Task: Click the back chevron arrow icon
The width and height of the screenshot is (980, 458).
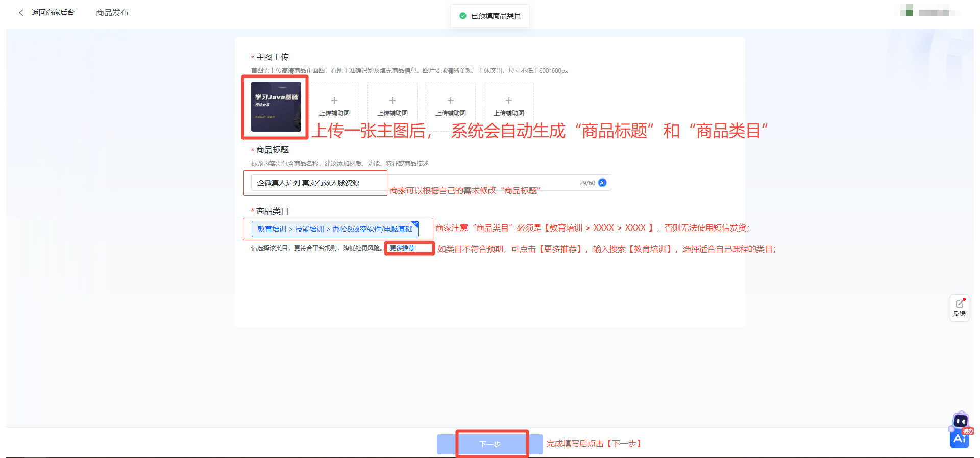Action: pos(21,13)
